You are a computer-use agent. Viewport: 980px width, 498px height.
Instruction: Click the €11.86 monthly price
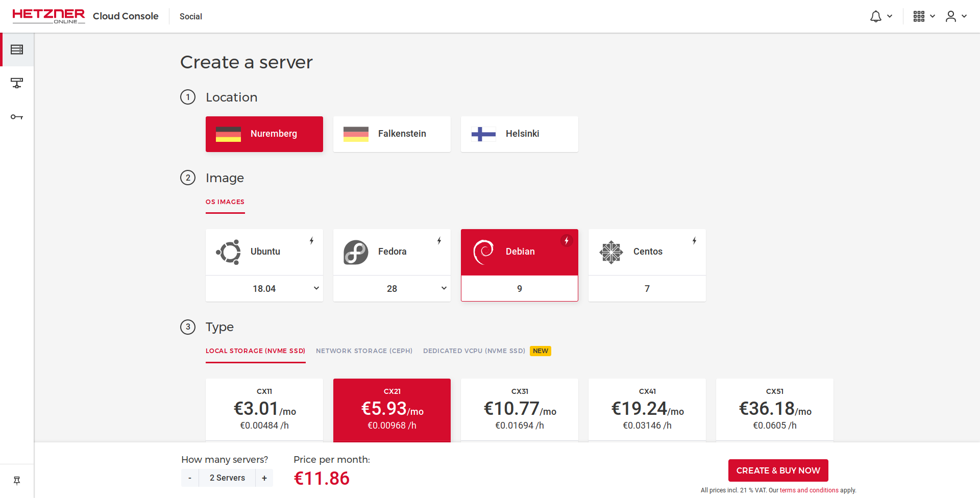[322, 479]
